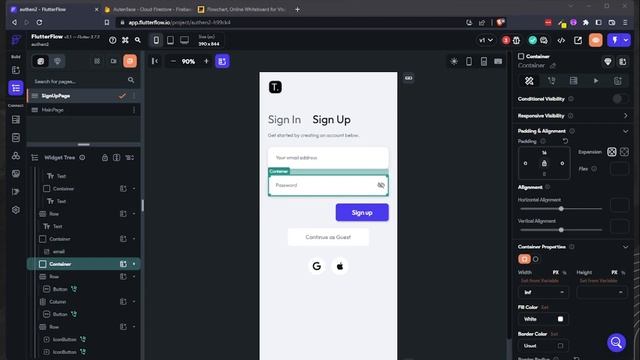Click the Google sign-in icon button
Viewport: 640px width, 360px height.
pos(317,266)
